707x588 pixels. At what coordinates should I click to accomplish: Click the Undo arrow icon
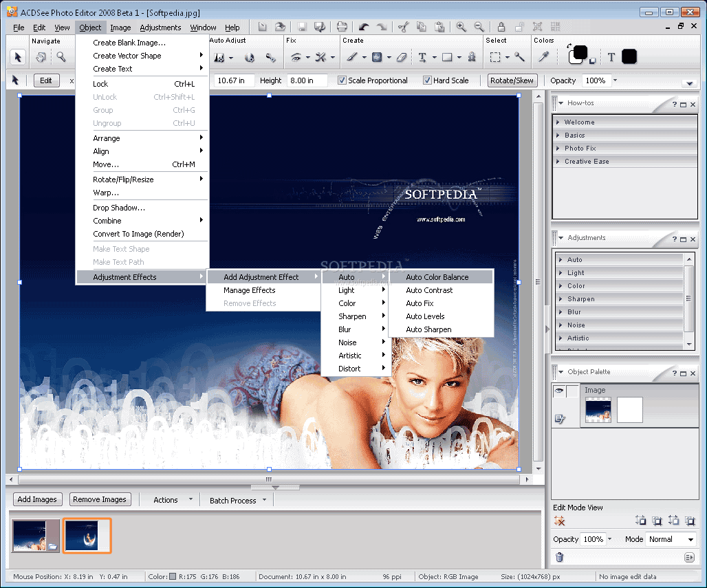[363, 27]
